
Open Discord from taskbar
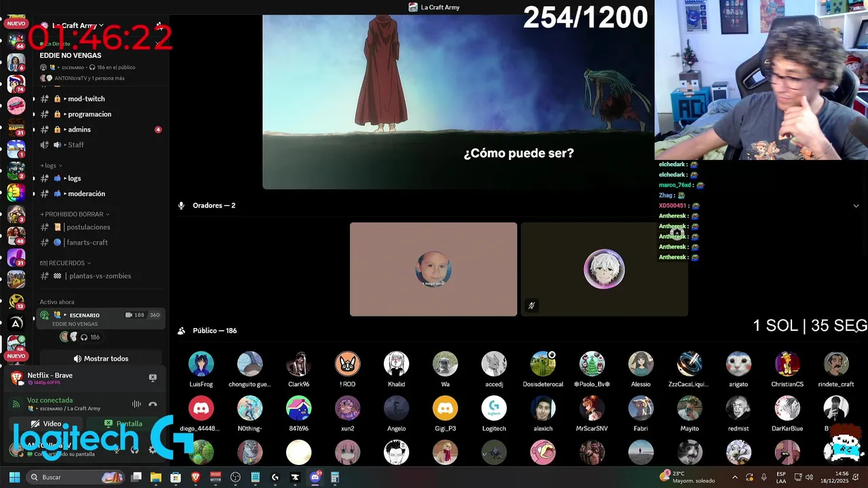tap(315, 477)
